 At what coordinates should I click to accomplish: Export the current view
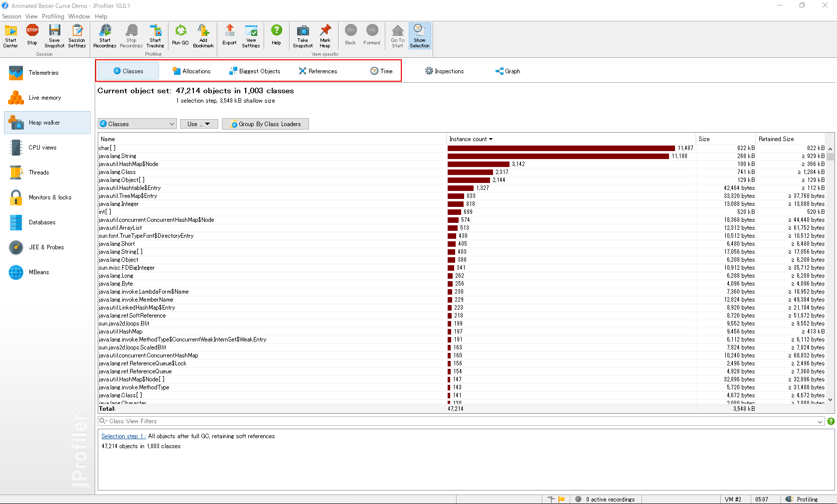point(229,36)
